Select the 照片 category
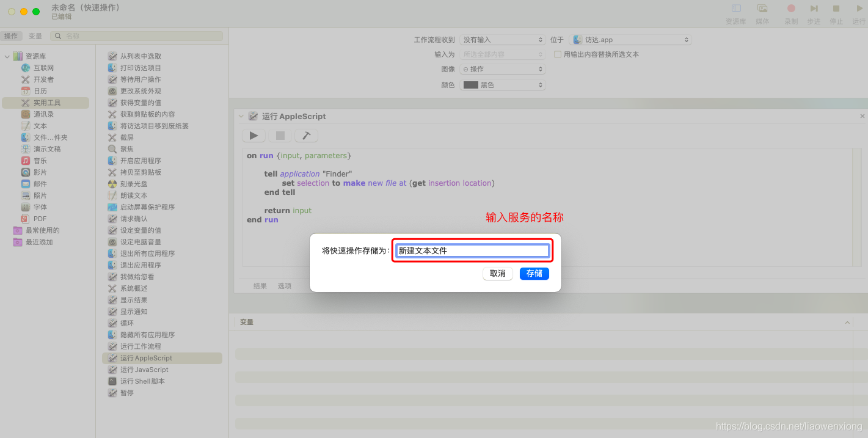This screenshot has height=438, width=868. tap(40, 195)
